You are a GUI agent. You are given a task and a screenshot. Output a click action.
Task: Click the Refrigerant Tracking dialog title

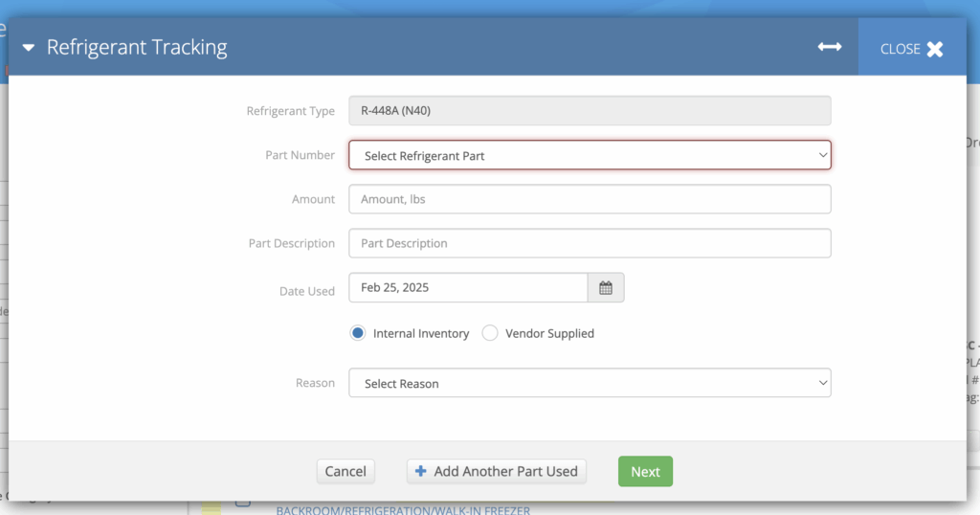(x=137, y=47)
